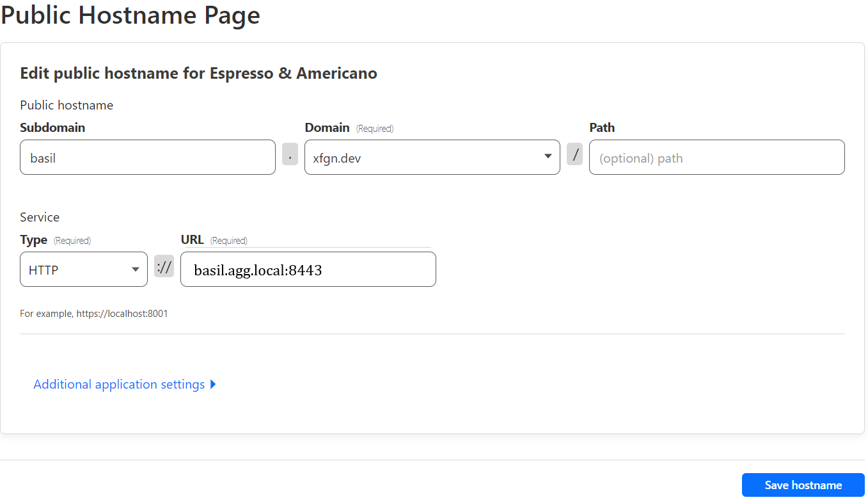Expand Additional application settings
Screen dimensions: 868x500
pyautogui.click(x=119, y=384)
